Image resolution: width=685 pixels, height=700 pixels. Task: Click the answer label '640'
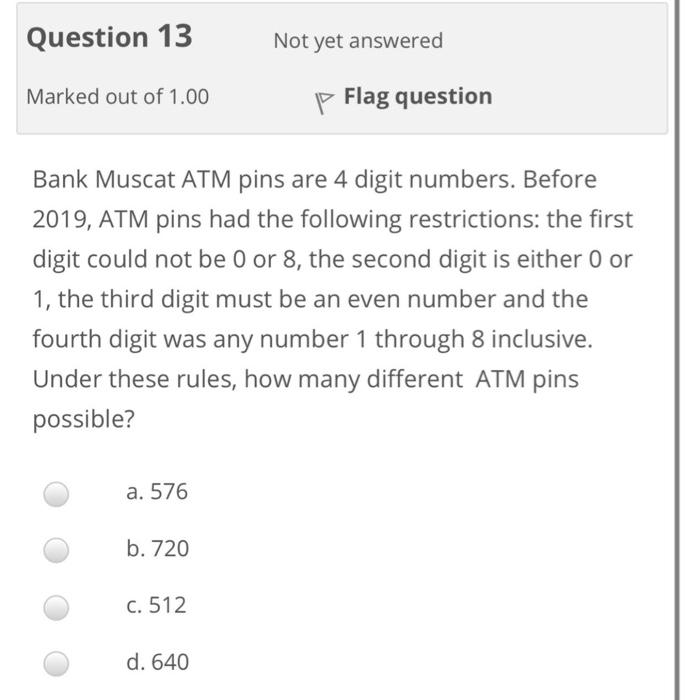tap(170, 662)
